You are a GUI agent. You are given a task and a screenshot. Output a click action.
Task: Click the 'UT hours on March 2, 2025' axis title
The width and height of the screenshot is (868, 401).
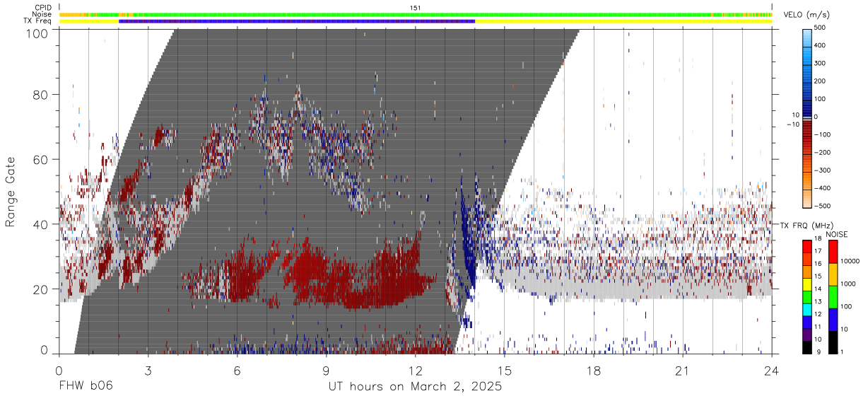(x=415, y=387)
